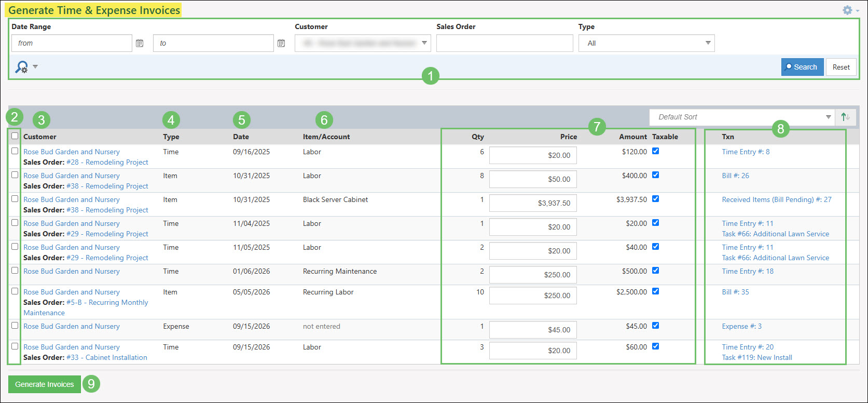Viewport: 868px width, 403px height.
Task: Uncheck Taxable on the $3,937.50 row
Action: [x=656, y=199]
